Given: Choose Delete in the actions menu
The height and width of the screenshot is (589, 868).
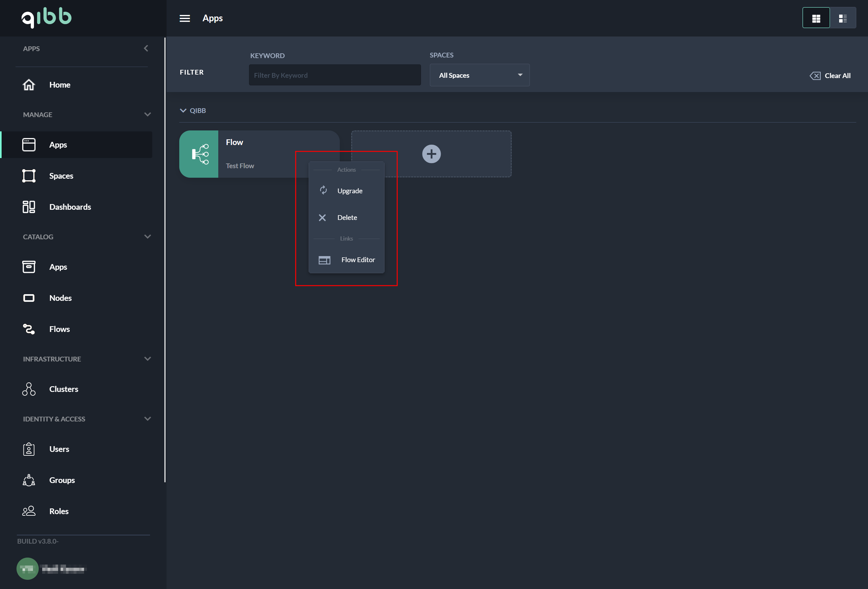Looking at the screenshot, I should (347, 217).
